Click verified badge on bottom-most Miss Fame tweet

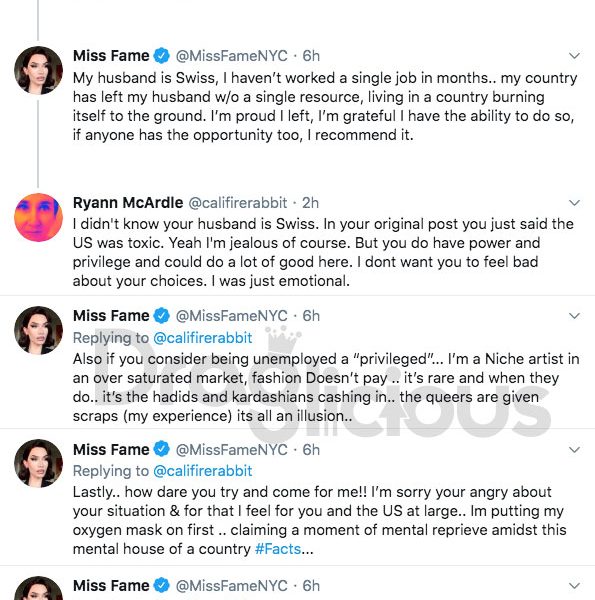161,585
